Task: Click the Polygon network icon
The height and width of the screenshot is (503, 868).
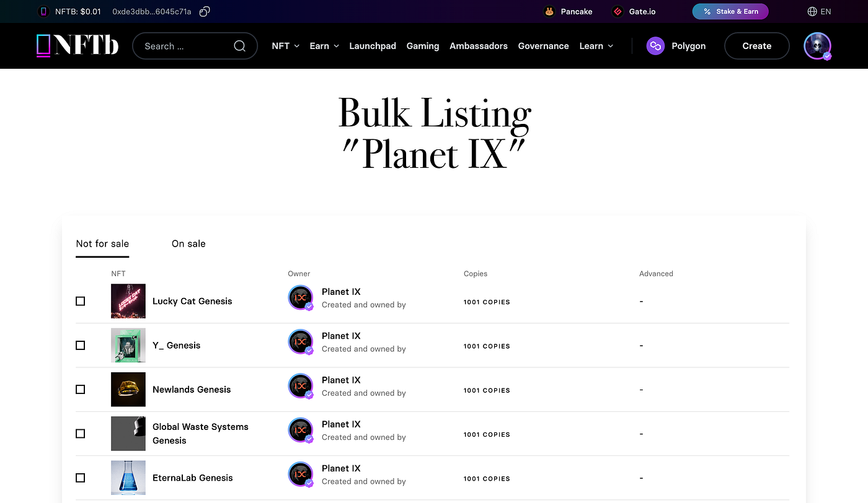Action: pos(655,46)
